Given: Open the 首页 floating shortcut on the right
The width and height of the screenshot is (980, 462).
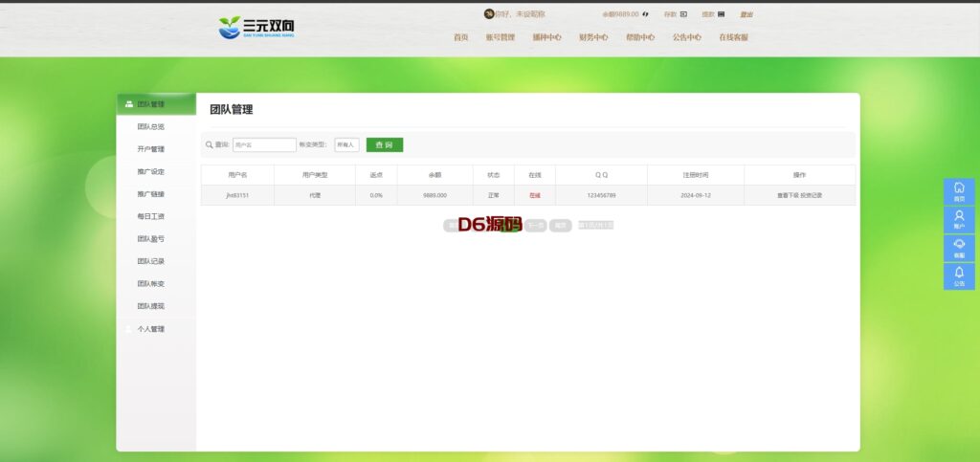Looking at the screenshot, I should pyautogui.click(x=959, y=191).
